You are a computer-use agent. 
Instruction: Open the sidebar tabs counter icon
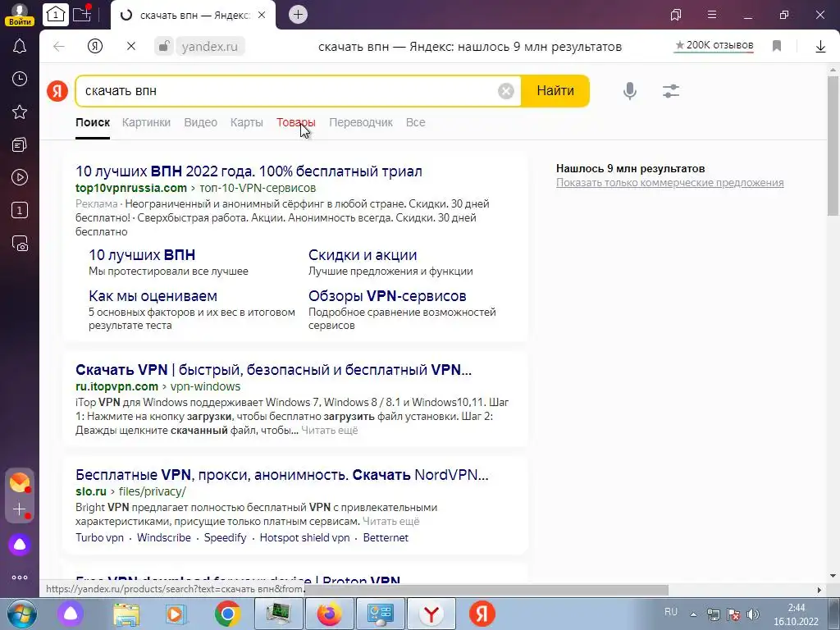tap(20, 210)
